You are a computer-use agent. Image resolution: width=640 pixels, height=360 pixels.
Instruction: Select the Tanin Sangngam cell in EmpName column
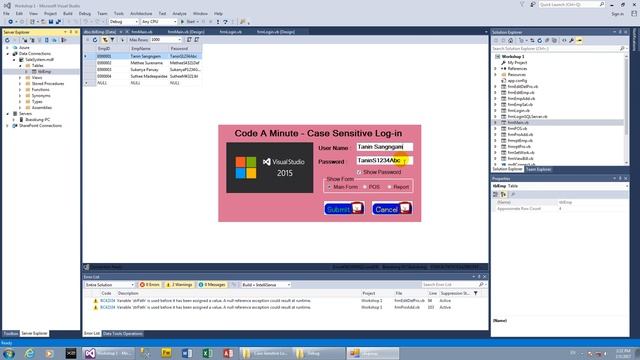pyautogui.click(x=148, y=56)
